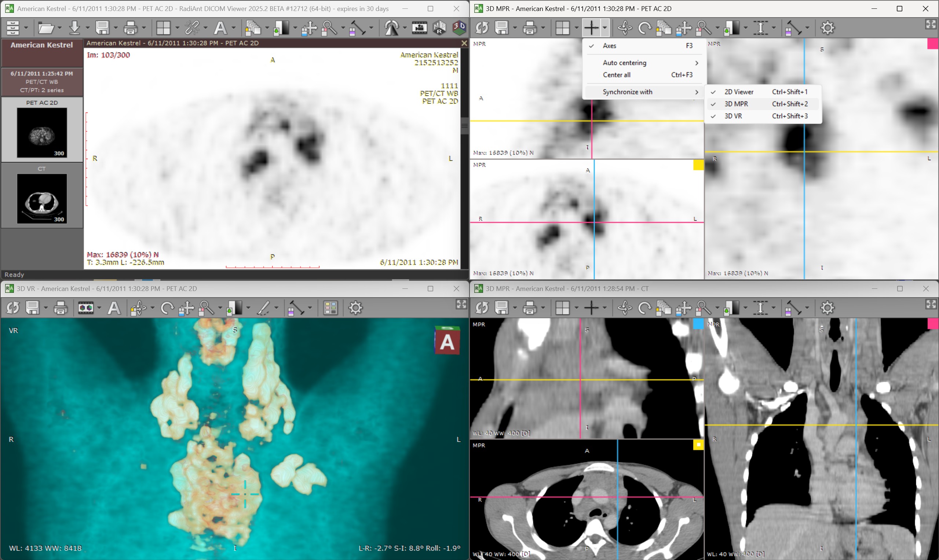Click fullscreen icon in CT MPR window
The width and height of the screenshot is (939, 560).
(x=931, y=304)
